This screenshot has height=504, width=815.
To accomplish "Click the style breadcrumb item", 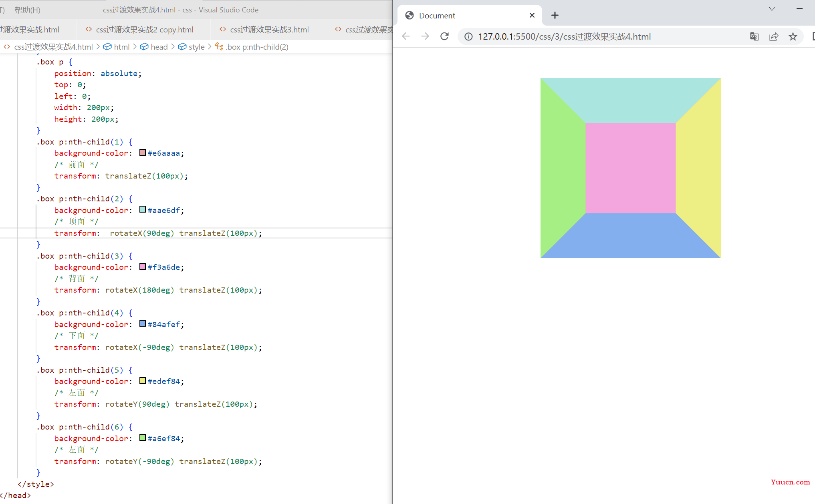I will coord(197,47).
